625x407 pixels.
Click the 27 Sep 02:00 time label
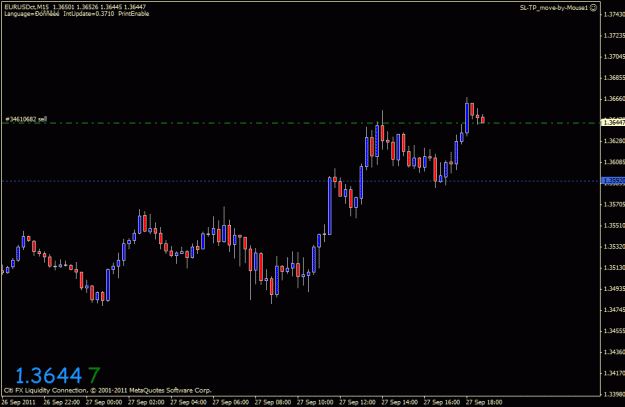[146, 402]
